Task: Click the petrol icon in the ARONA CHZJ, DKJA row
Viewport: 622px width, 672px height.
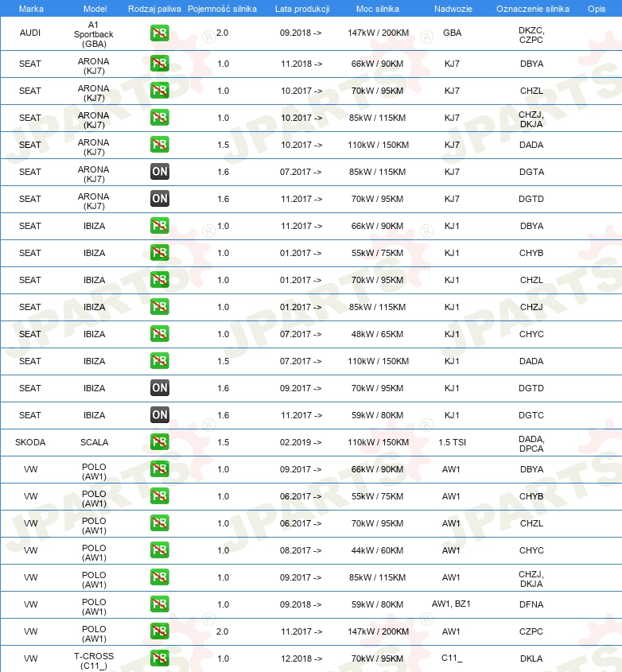Action: [159, 118]
